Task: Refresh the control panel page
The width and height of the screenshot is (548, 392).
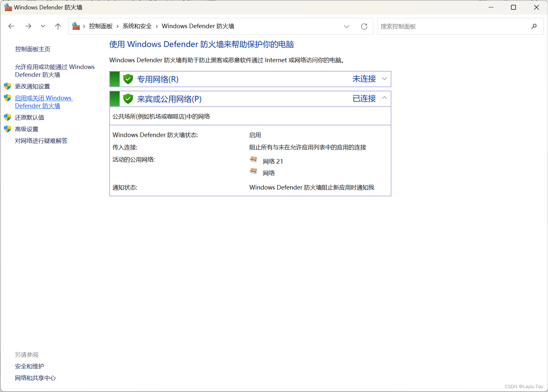Action: [364, 26]
